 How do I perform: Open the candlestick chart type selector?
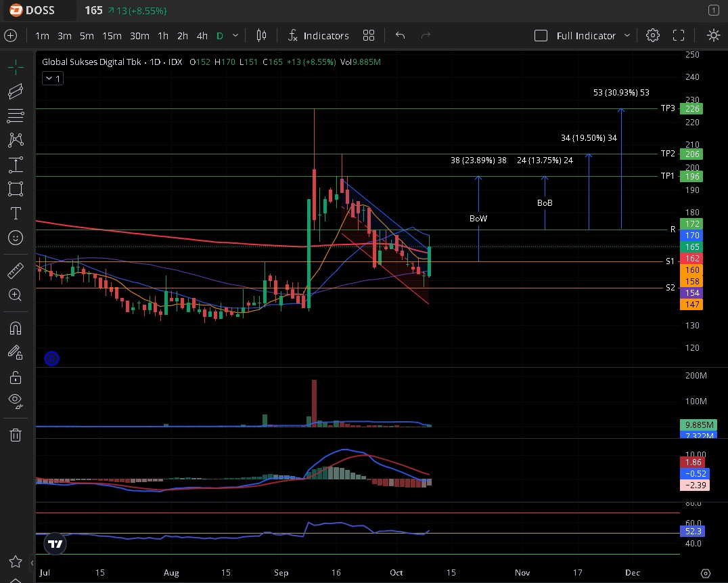(262, 35)
